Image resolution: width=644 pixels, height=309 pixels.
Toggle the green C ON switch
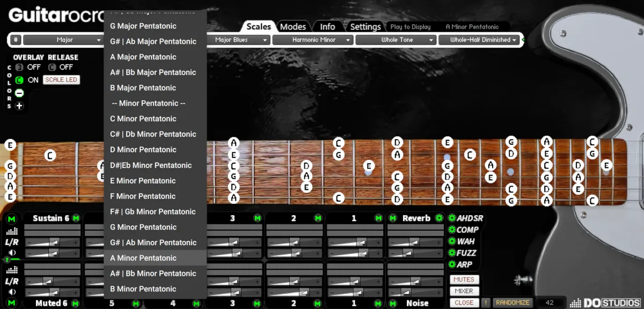[x=19, y=80]
